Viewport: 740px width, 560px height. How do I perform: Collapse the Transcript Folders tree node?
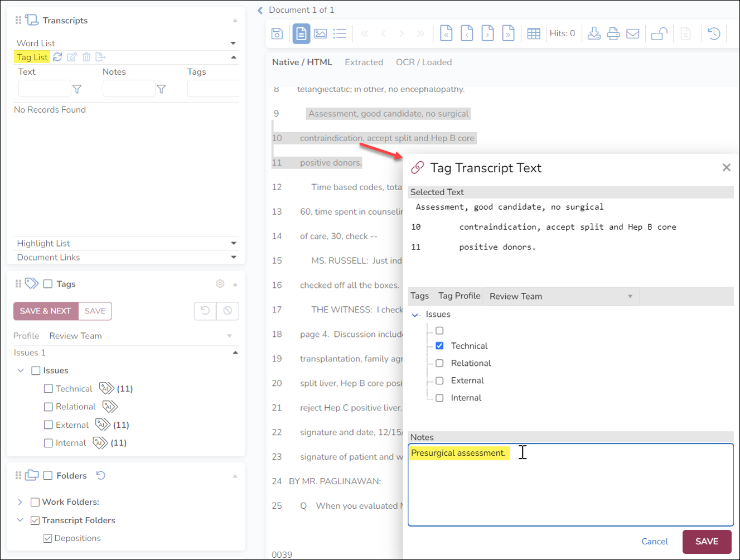click(x=20, y=520)
